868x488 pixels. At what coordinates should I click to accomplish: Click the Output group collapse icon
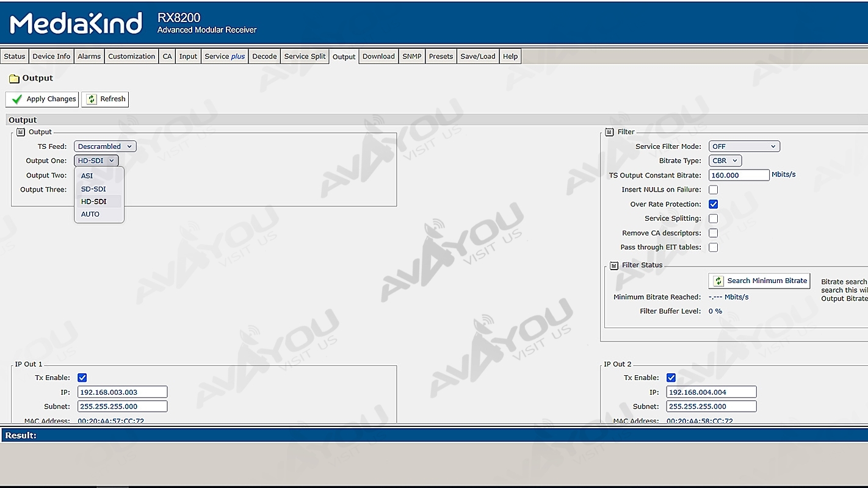tap(21, 132)
